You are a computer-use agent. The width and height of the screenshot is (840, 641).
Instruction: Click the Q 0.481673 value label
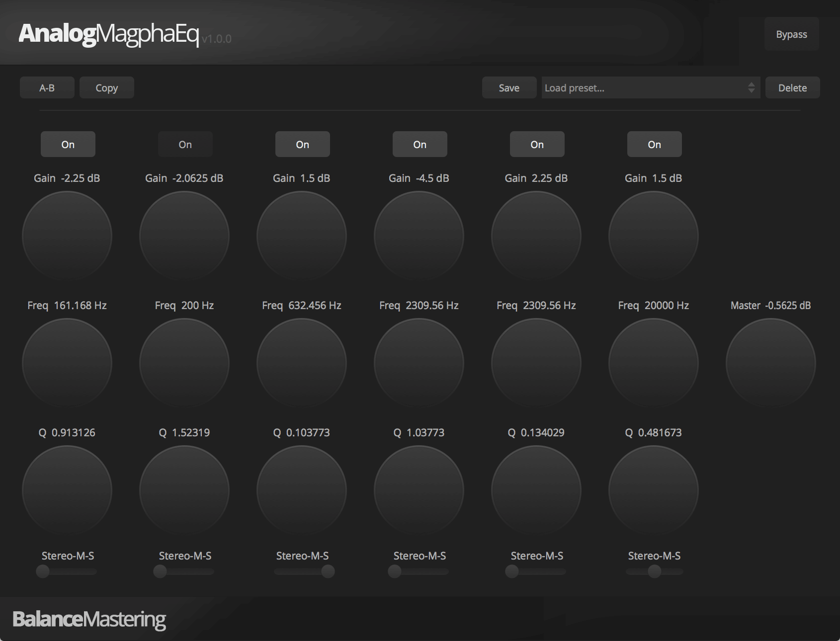654,432
